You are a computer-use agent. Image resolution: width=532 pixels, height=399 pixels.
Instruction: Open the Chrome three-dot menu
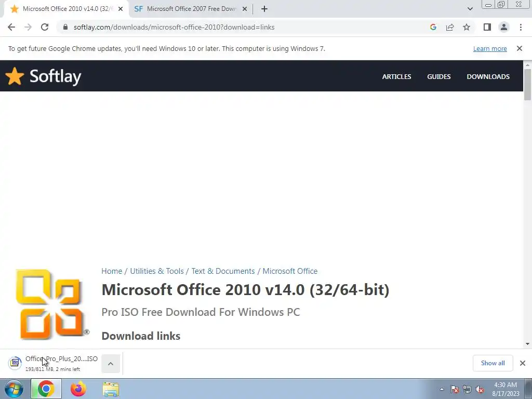tap(521, 27)
